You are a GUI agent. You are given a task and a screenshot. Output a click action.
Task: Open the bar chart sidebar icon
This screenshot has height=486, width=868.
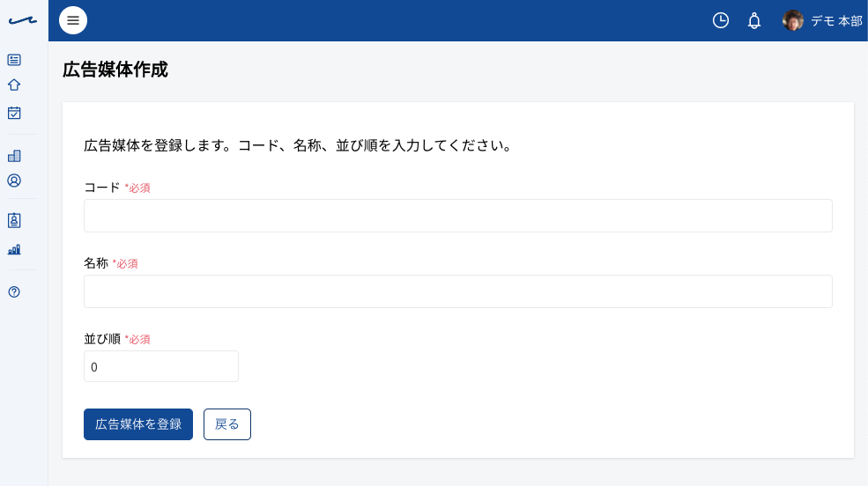pos(14,250)
